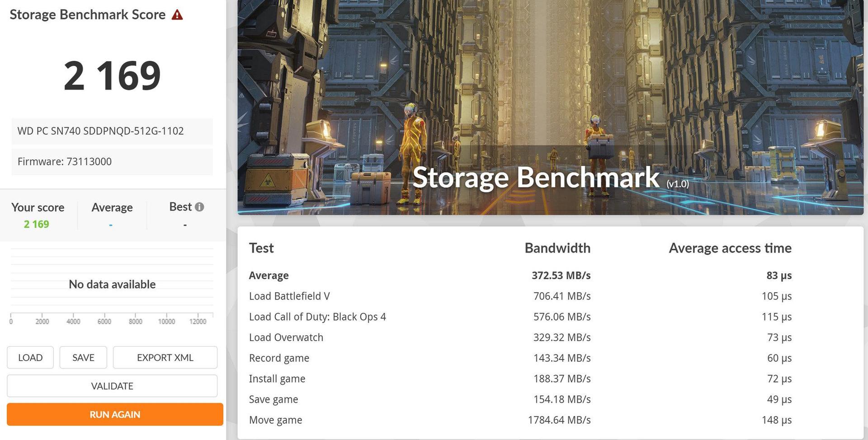Click the green Your score value 2 169
Screen dimensions: 868x440
pos(37,225)
